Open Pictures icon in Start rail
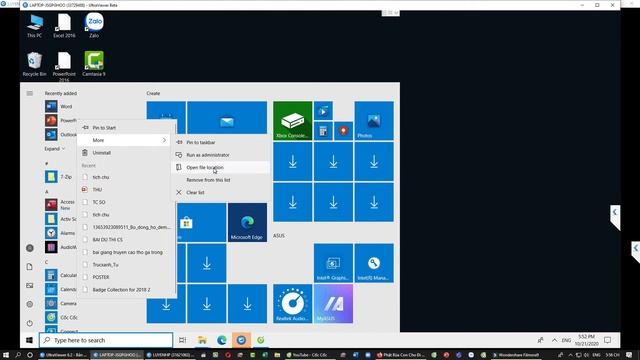Viewport: 640px width, 360px height. [x=29, y=285]
